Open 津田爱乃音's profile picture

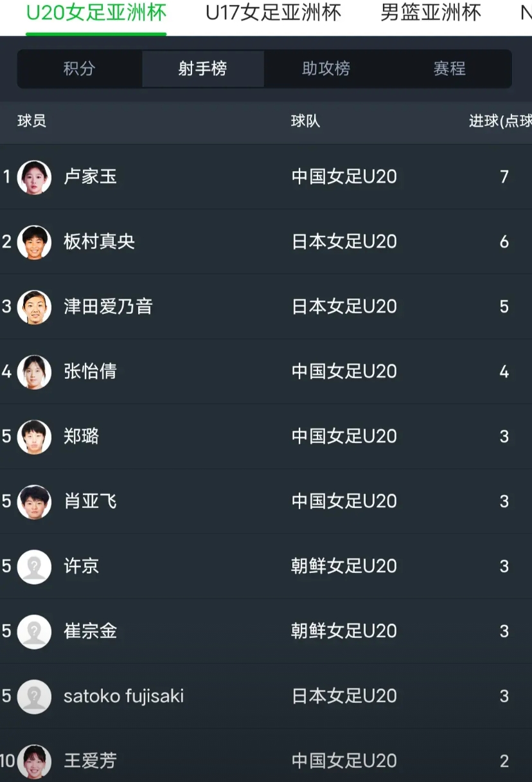pyautogui.click(x=34, y=307)
